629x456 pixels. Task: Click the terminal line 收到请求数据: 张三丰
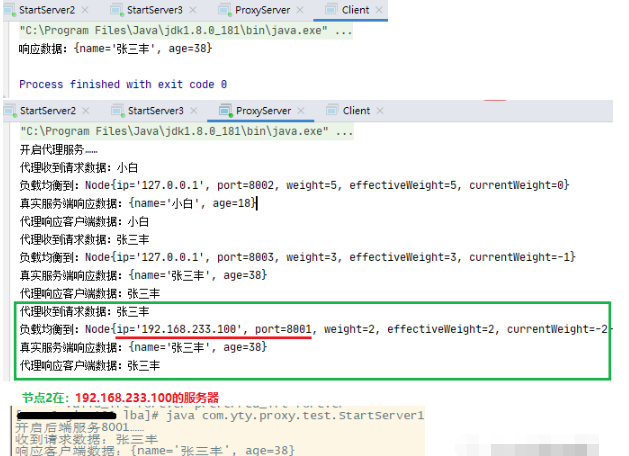click(87, 439)
